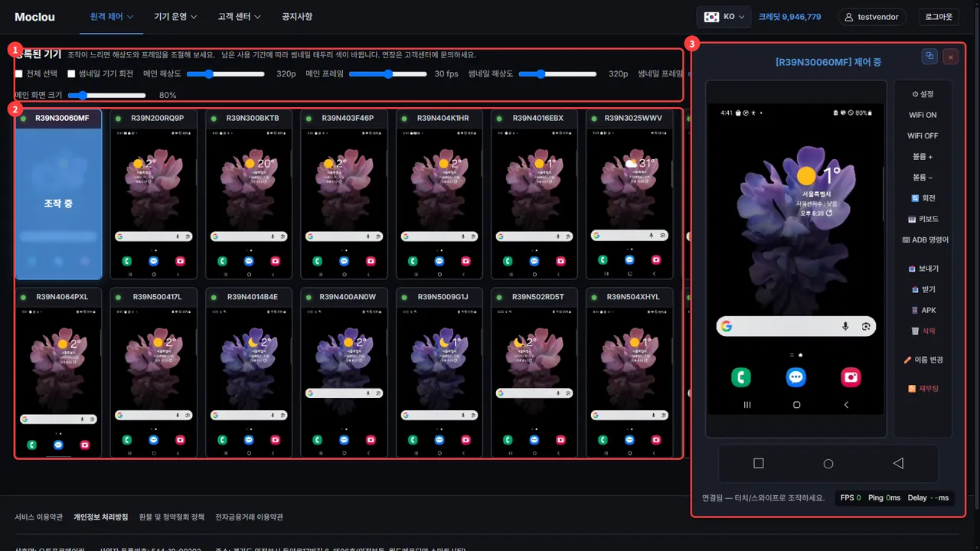
Task: Click the APK install button
Action: coord(923,311)
